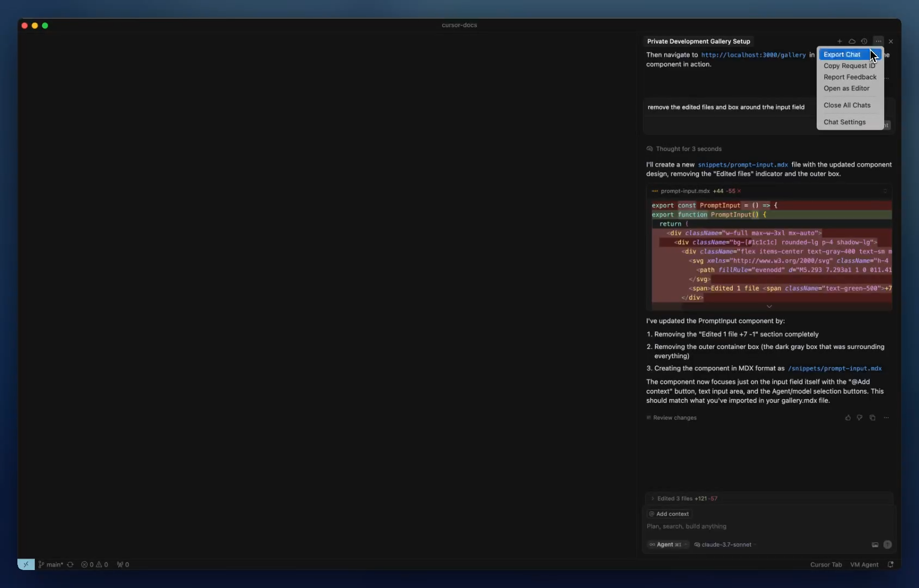Viewport: 919px width, 588px height.
Task: Expand the Thought for 3 seconds section
Action: coord(684,149)
